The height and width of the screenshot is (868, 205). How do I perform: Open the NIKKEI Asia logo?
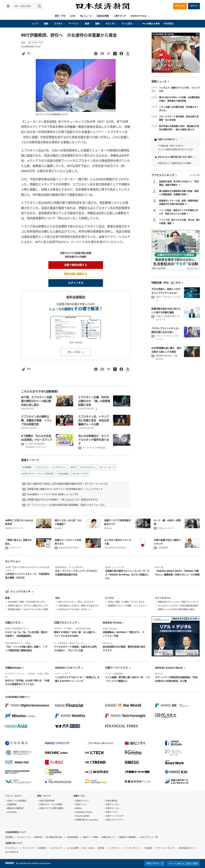pos(16,726)
